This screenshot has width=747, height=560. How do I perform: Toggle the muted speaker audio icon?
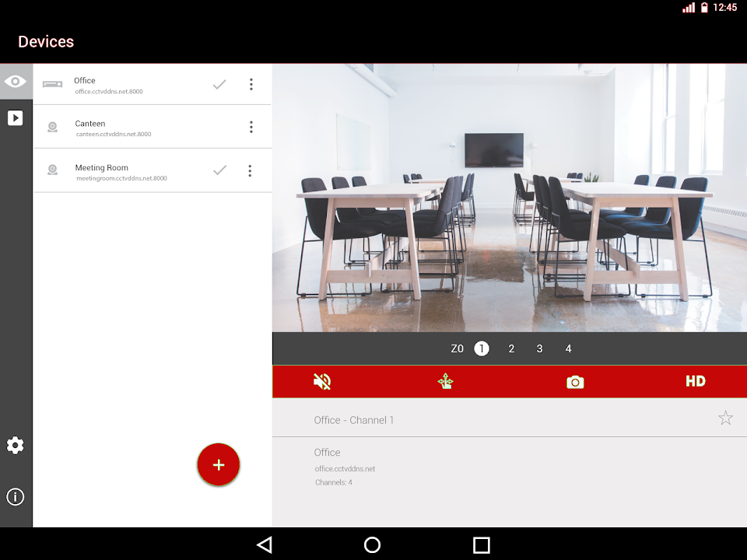point(322,381)
